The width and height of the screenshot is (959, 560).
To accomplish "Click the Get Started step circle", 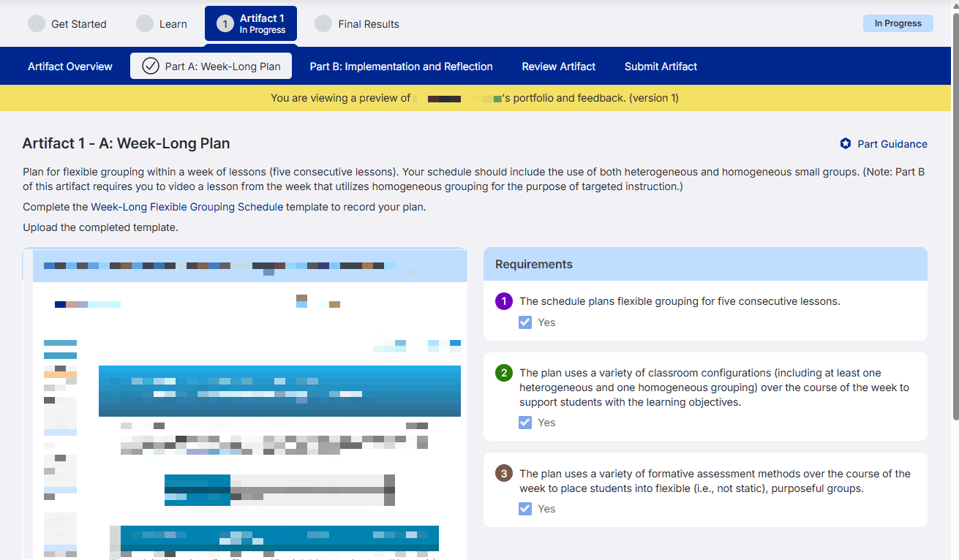I will click(x=37, y=24).
